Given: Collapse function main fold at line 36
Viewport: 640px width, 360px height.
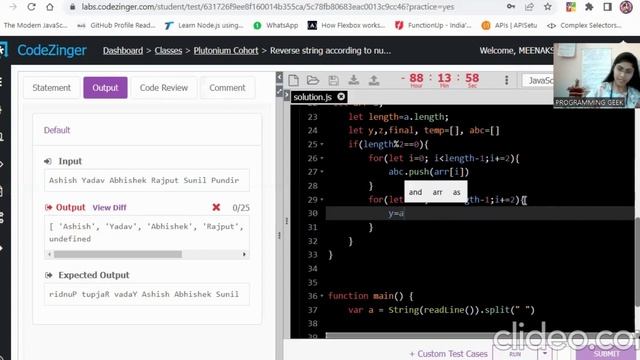Looking at the screenshot, I should point(322,296).
